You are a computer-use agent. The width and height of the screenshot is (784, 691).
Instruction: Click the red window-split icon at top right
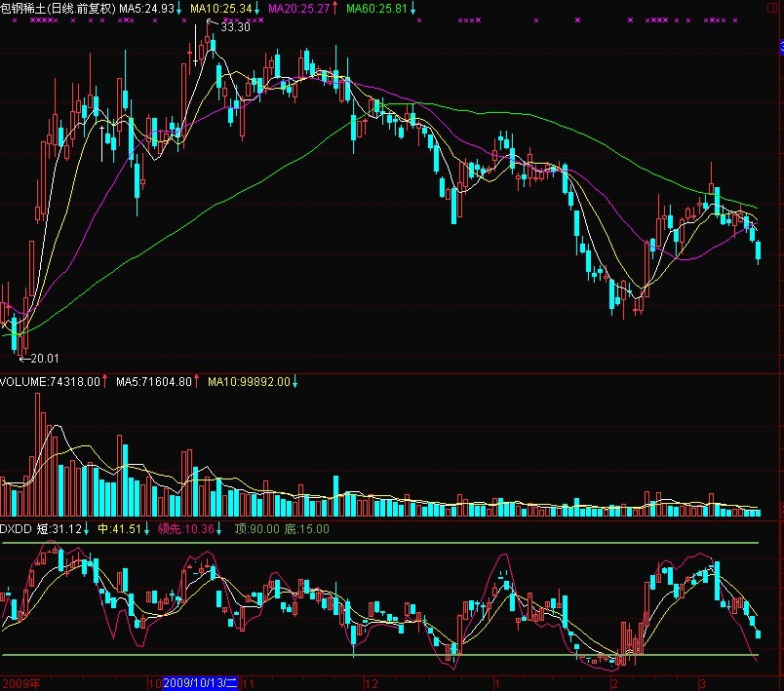pyautogui.click(x=772, y=9)
